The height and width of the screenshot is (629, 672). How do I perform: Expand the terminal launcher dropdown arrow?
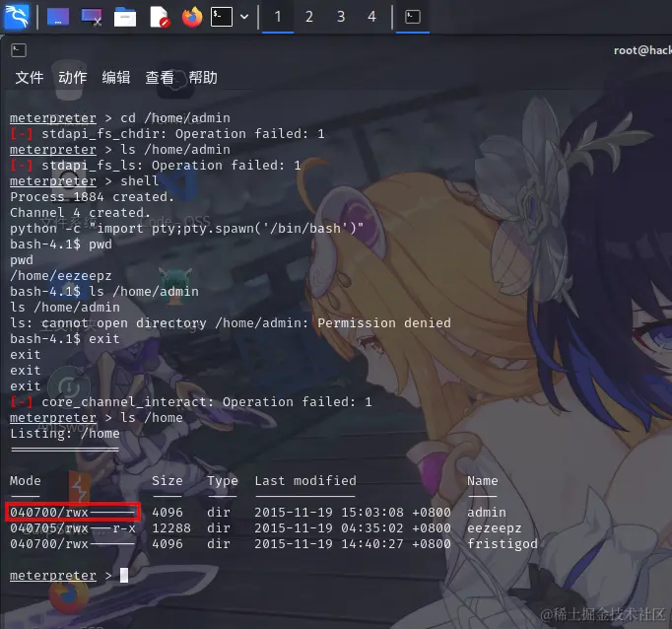(244, 17)
